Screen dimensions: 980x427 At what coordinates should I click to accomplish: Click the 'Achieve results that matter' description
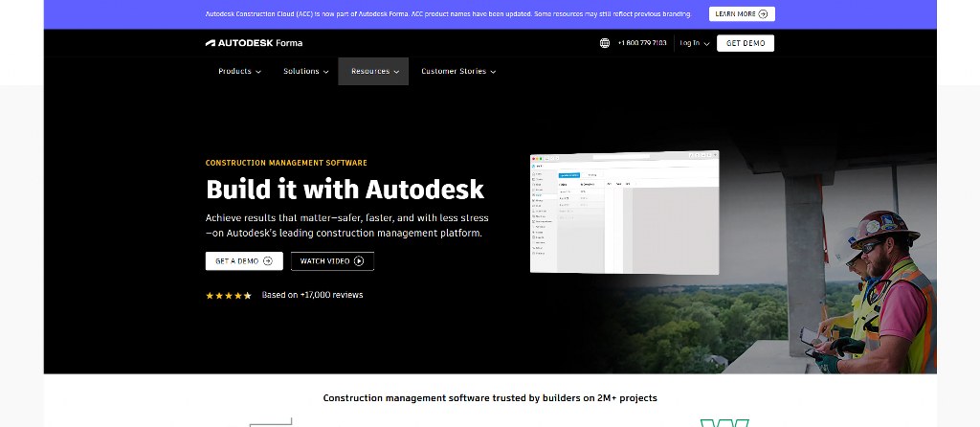(346, 226)
